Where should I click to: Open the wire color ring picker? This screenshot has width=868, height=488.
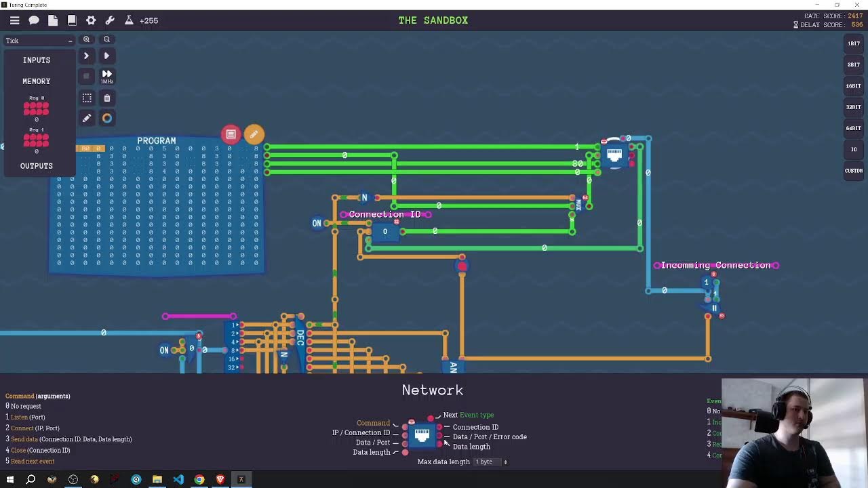click(x=106, y=118)
